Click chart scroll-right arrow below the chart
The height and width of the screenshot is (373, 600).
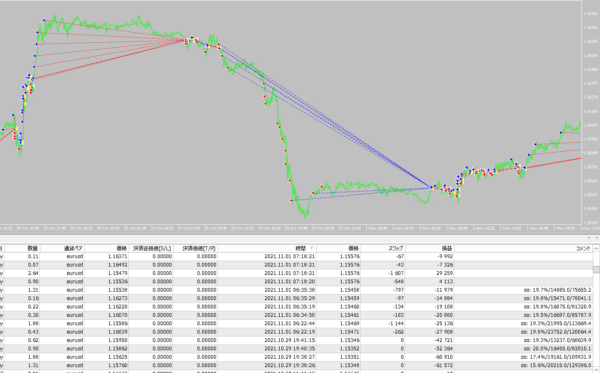click(596, 238)
